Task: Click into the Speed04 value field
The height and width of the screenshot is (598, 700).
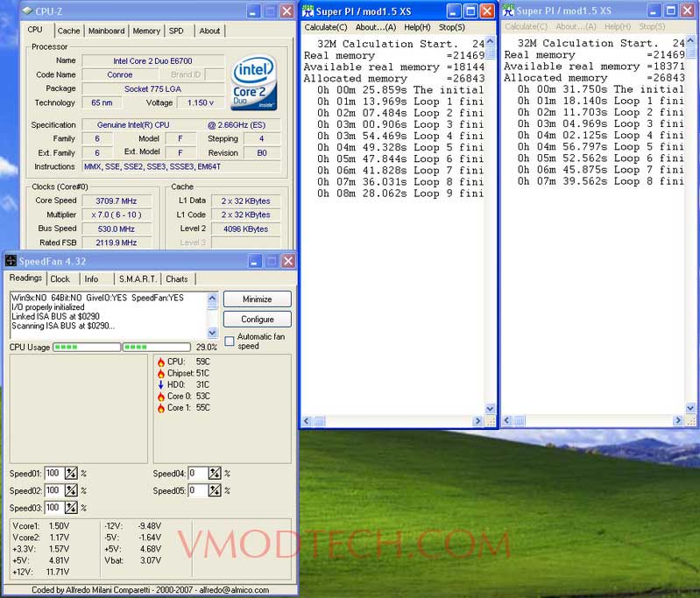Action: click(x=198, y=473)
